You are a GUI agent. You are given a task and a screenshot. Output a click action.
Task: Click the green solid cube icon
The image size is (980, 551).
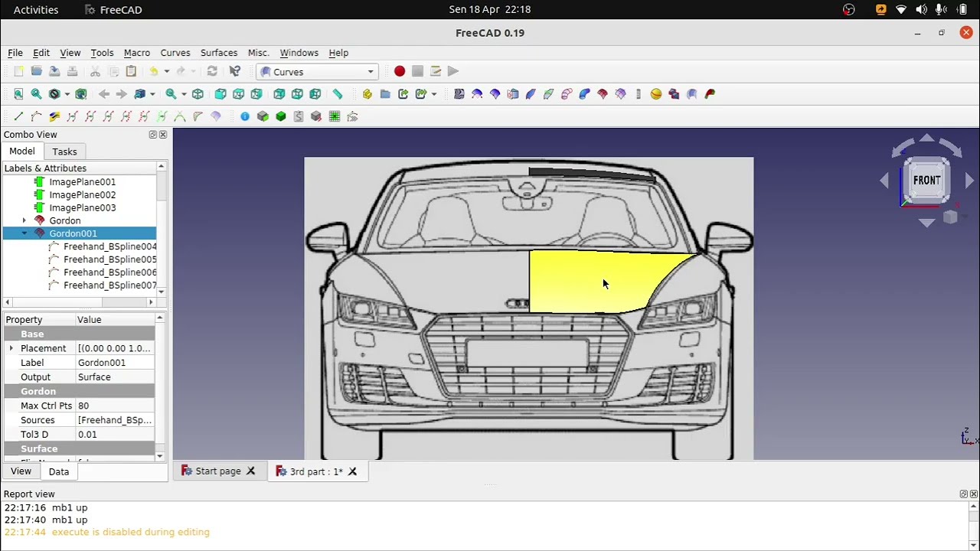(281, 116)
